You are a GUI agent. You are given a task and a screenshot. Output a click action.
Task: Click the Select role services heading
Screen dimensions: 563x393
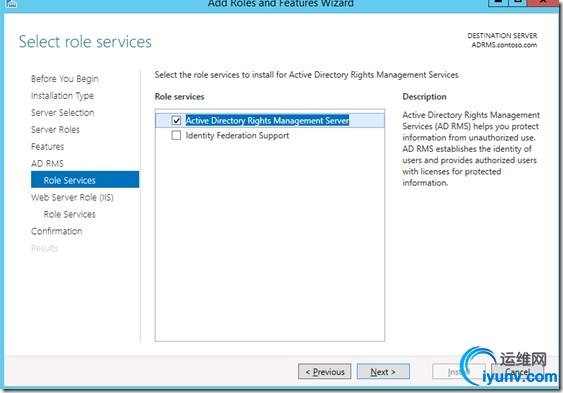point(85,42)
